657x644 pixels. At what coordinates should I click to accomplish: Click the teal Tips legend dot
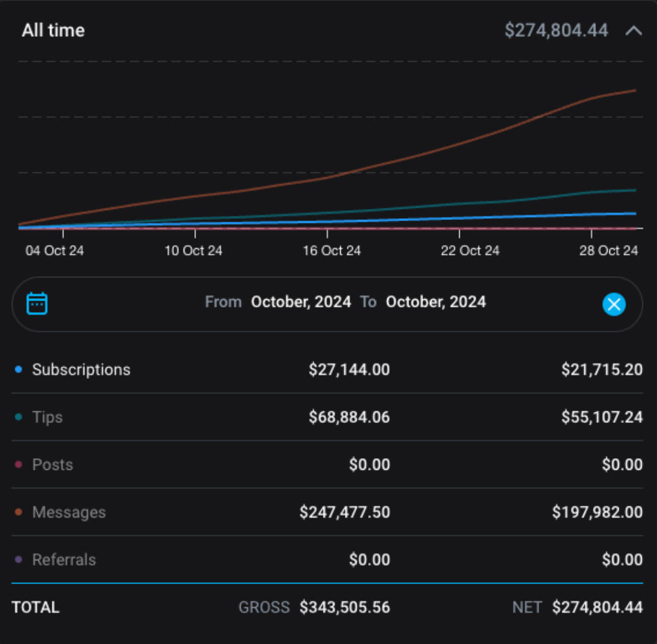pos(18,417)
